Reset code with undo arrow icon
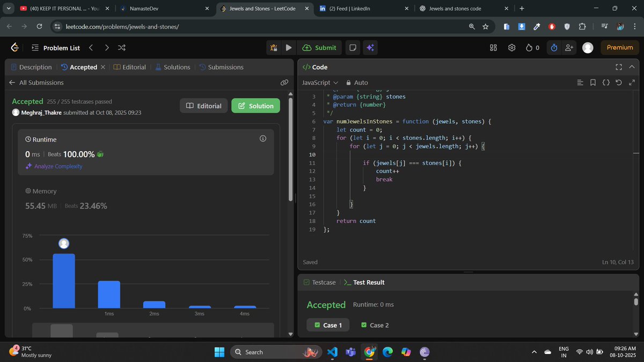 click(619, 83)
